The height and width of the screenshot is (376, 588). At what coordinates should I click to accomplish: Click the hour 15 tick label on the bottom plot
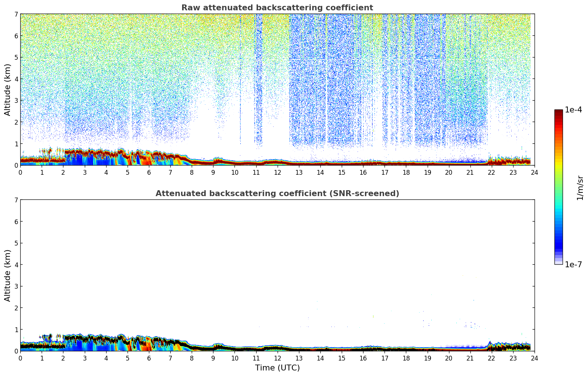click(342, 358)
